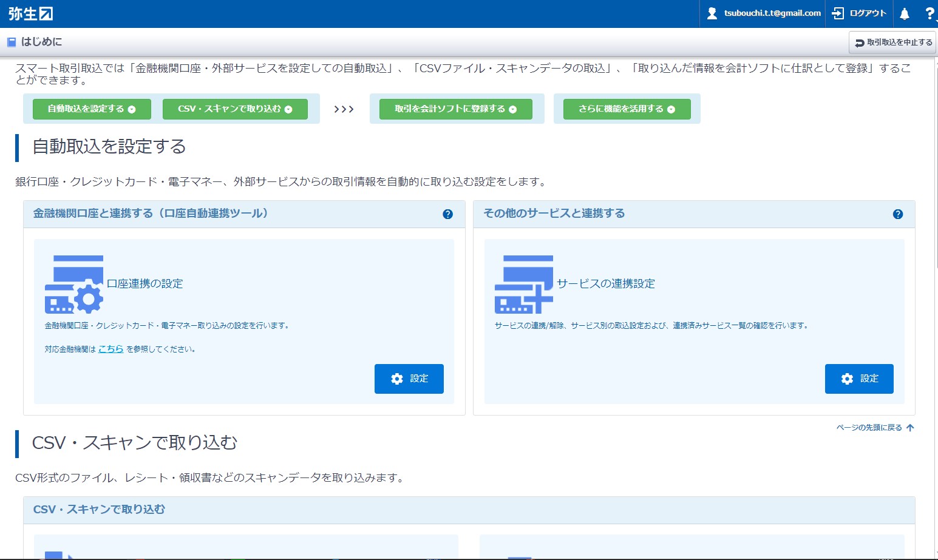Screen dimensions: 938x560
Task: Click the CSV・スキャンで取り込む panel header
Action: click(x=469, y=510)
